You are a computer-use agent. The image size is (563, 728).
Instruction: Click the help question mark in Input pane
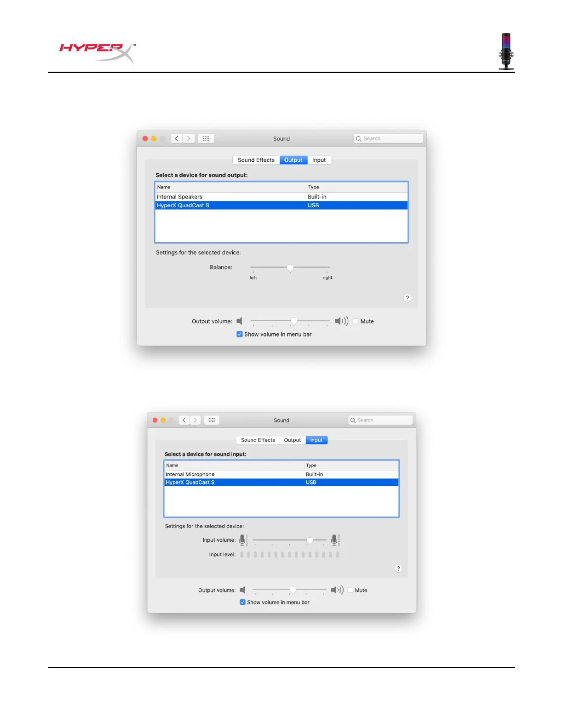(x=398, y=569)
